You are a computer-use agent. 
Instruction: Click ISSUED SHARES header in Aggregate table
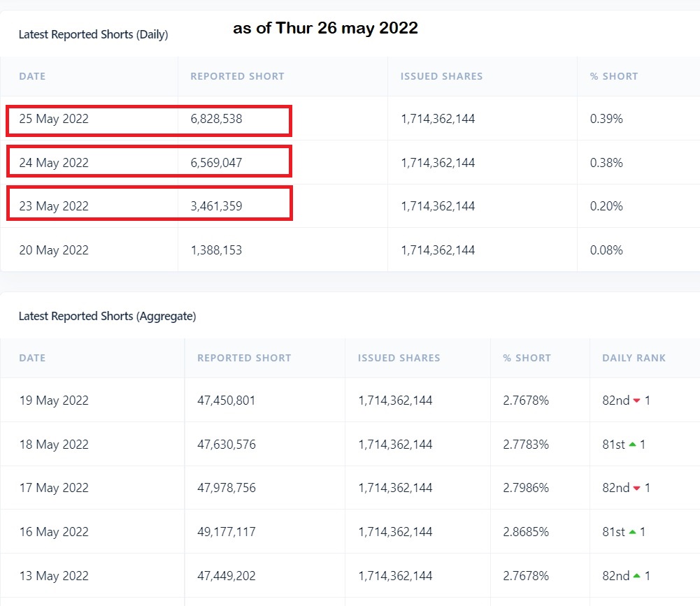coord(399,358)
